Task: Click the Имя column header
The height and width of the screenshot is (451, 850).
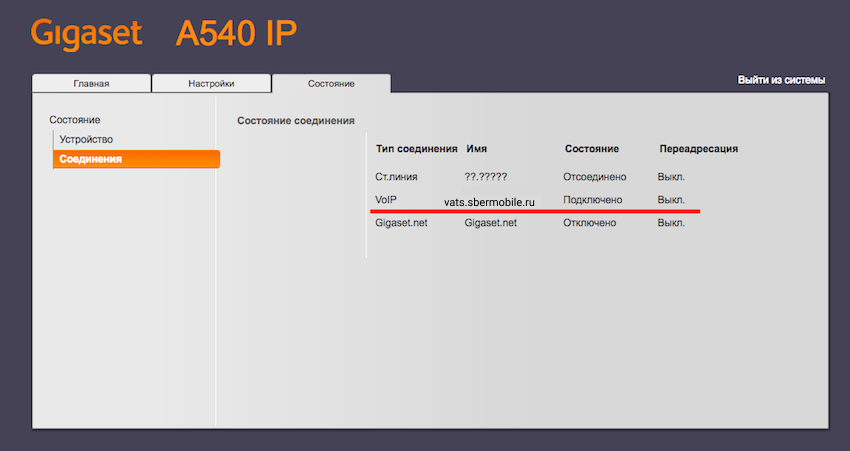Action: (x=476, y=149)
